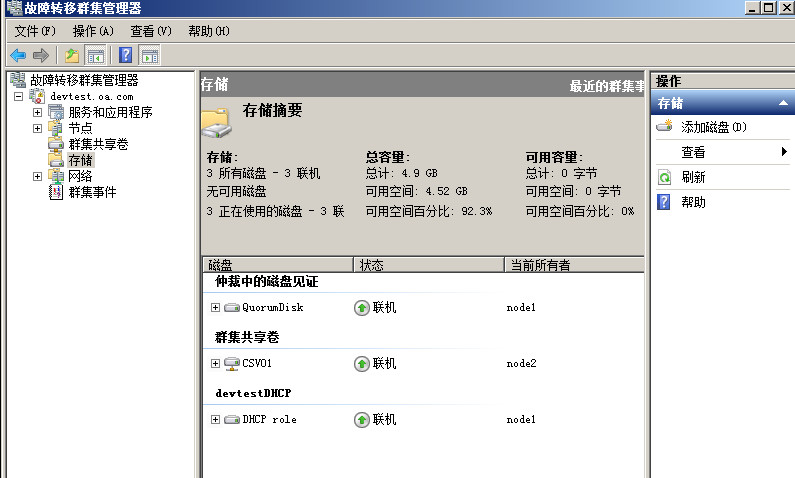Viewport: 795px width, 478px height.
Task: Click the CSV01 shared volume icon
Action: coord(232,363)
